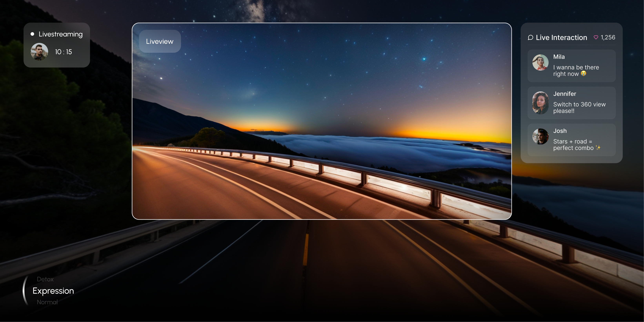Click the pink heart likes icon
Image resolution: width=644 pixels, height=322 pixels.
point(596,37)
